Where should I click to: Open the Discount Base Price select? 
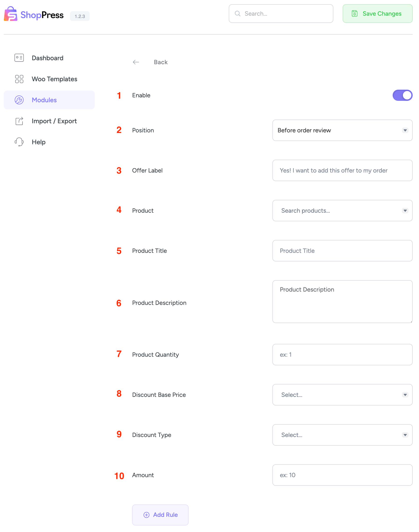pos(342,395)
